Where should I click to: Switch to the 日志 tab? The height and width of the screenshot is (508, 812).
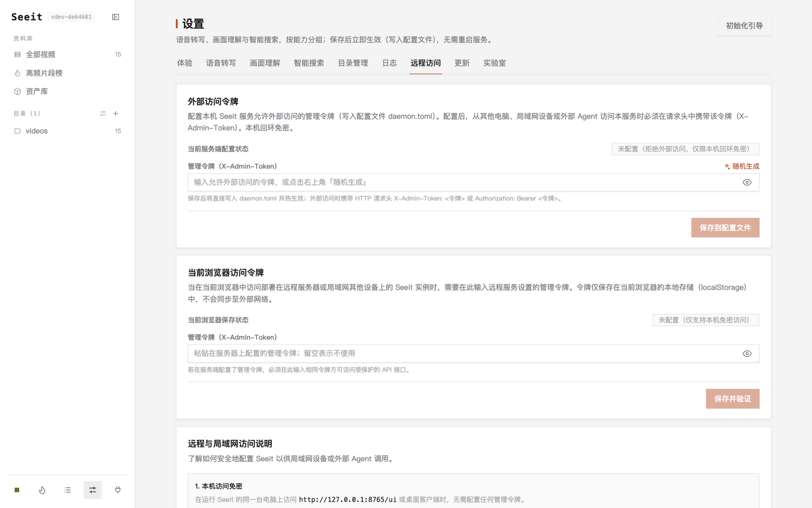390,63
